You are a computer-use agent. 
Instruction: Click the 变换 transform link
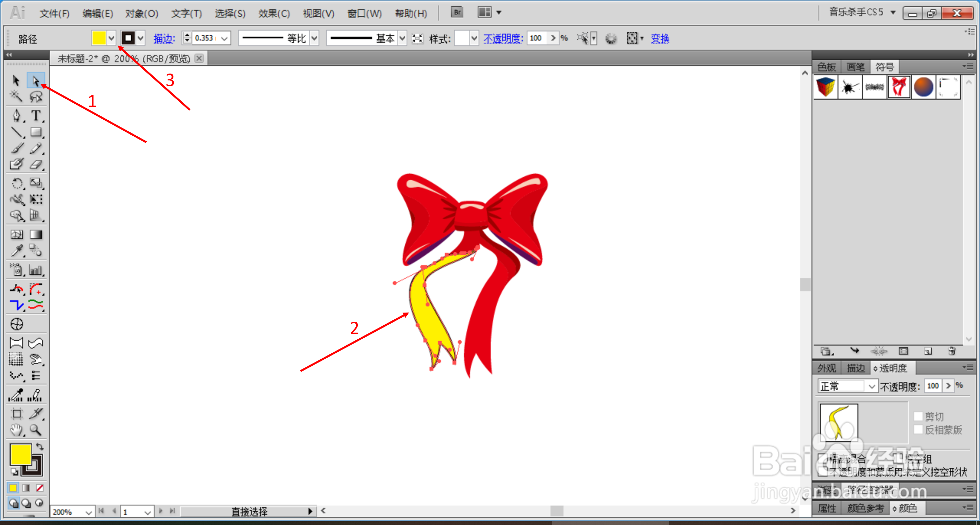pos(660,39)
